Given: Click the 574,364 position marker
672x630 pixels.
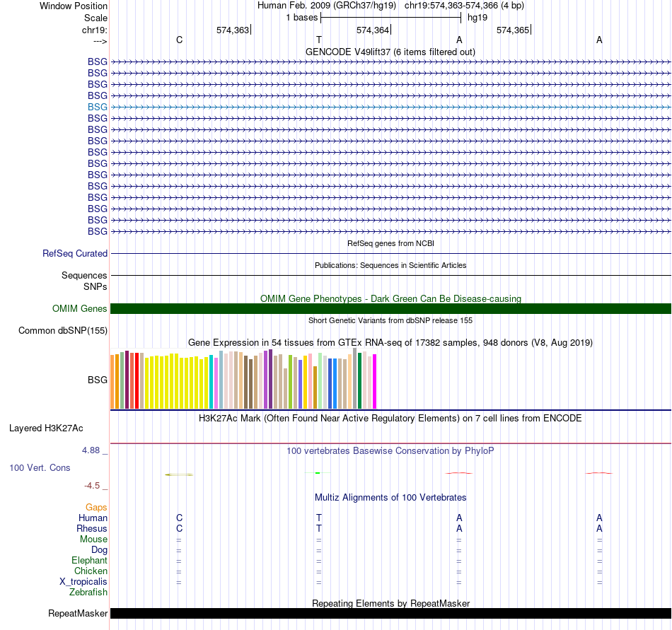Looking at the screenshot, I should click(x=373, y=30).
